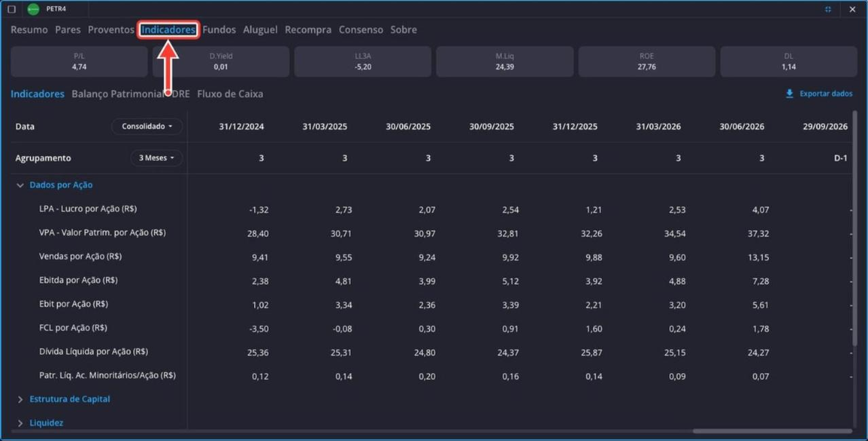Select the VPA - Valor Patrim. por Ação row label
868x441 pixels.
pos(103,233)
